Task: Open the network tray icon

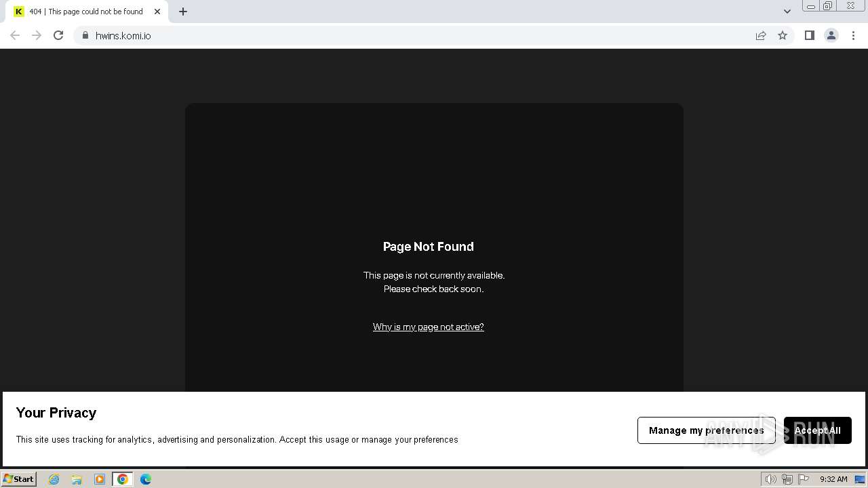Action: pos(787,479)
